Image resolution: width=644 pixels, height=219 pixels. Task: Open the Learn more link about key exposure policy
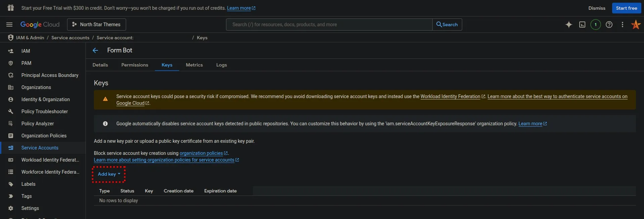[x=532, y=124]
